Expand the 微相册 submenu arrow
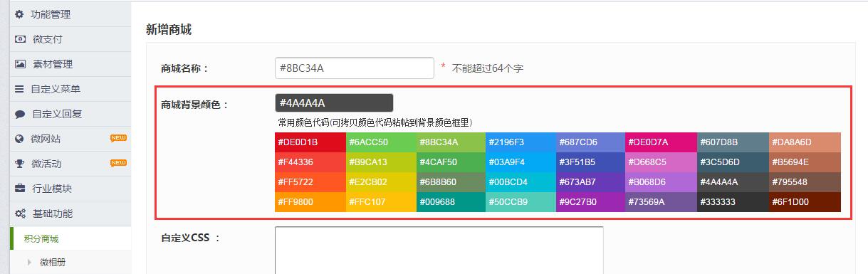Screen dimensions: 868x274 point(29,263)
